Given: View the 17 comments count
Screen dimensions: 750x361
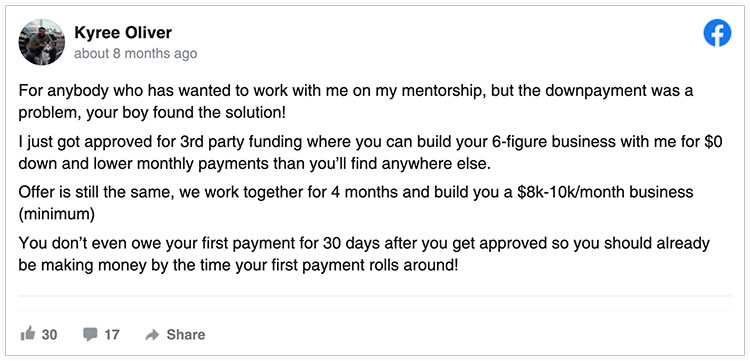Looking at the screenshot, I should click(x=112, y=334).
